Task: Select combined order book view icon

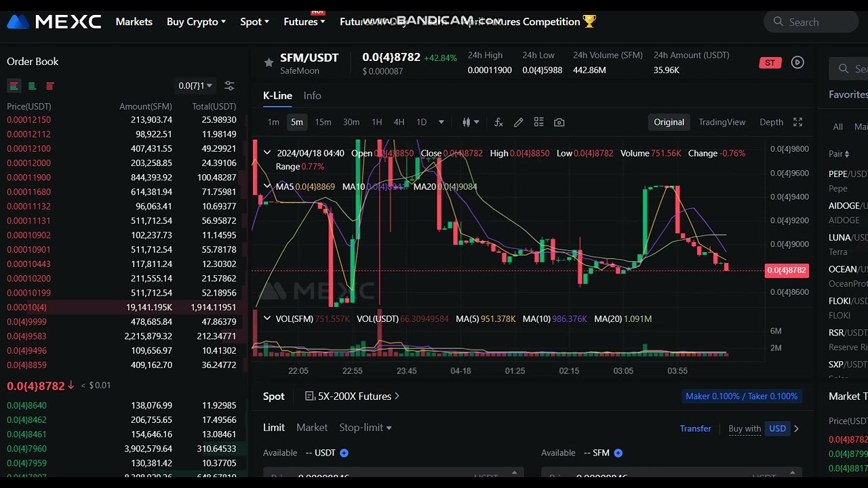Action: coord(14,86)
